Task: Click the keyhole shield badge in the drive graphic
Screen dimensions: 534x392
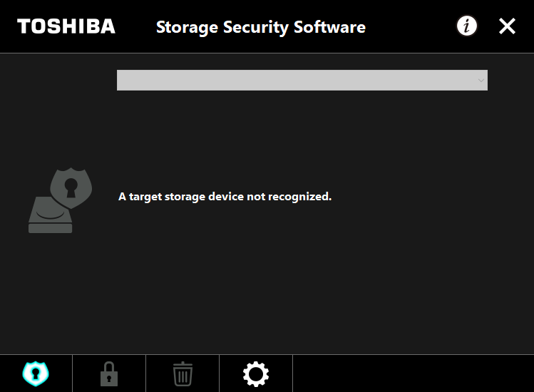Action: point(71,187)
